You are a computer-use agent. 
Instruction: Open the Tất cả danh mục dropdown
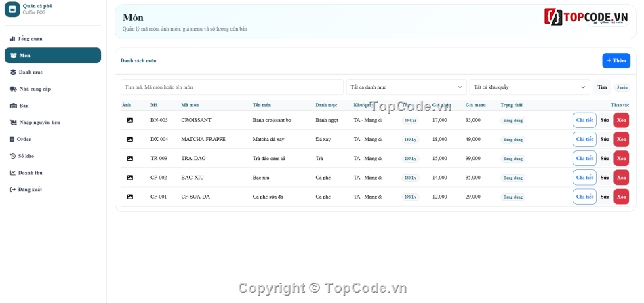(407, 87)
